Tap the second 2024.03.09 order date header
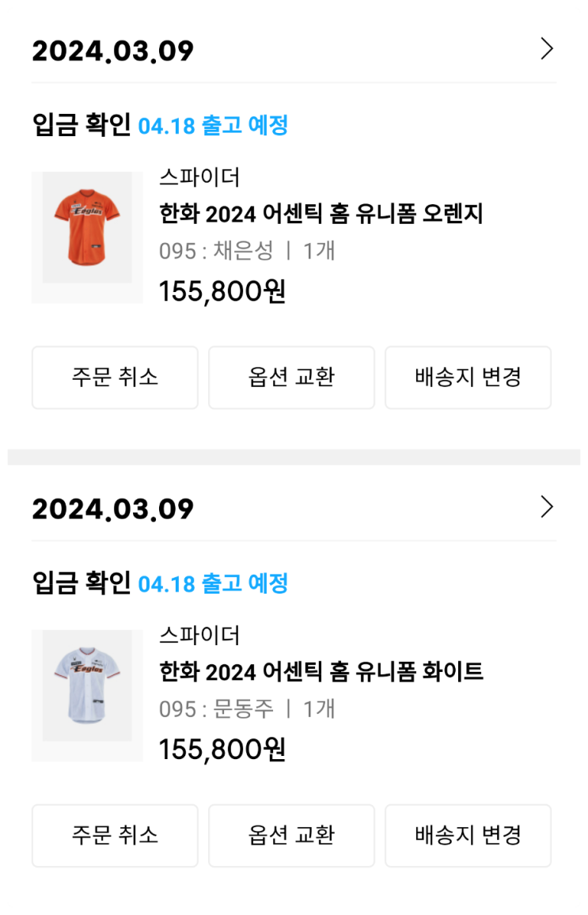Image resolution: width=588 pixels, height=915 pixels. (x=113, y=509)
